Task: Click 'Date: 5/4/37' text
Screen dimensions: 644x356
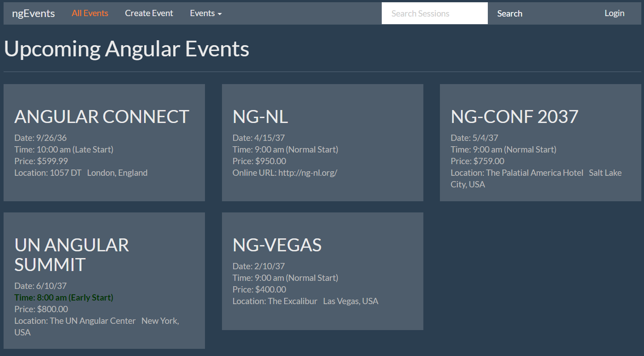Action: (x=474, y=138)
